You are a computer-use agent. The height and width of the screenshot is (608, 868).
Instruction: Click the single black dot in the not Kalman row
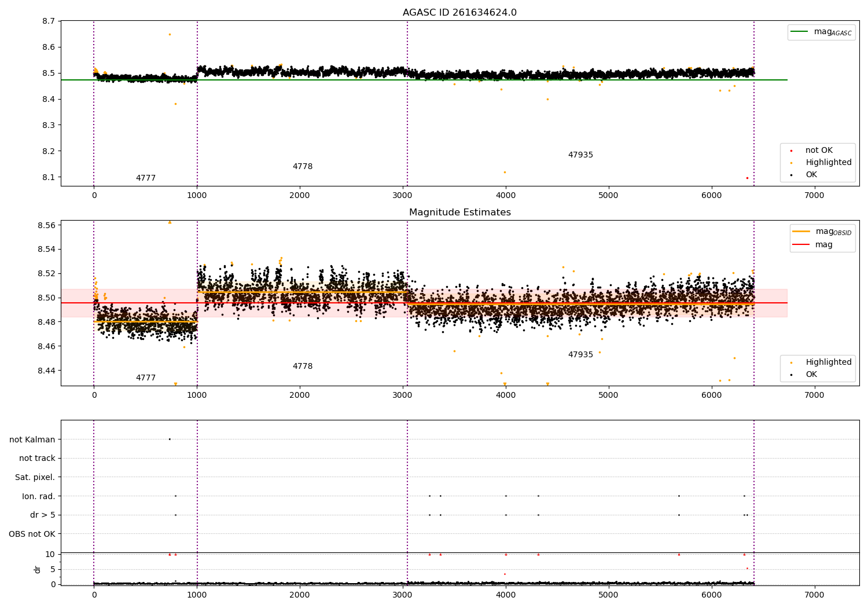170,439
